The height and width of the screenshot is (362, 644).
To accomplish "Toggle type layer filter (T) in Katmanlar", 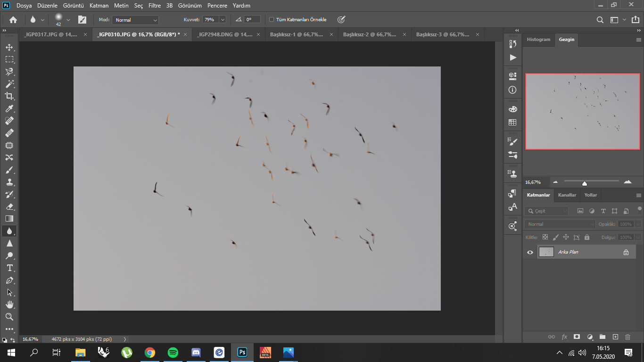I will pos(603,211).
